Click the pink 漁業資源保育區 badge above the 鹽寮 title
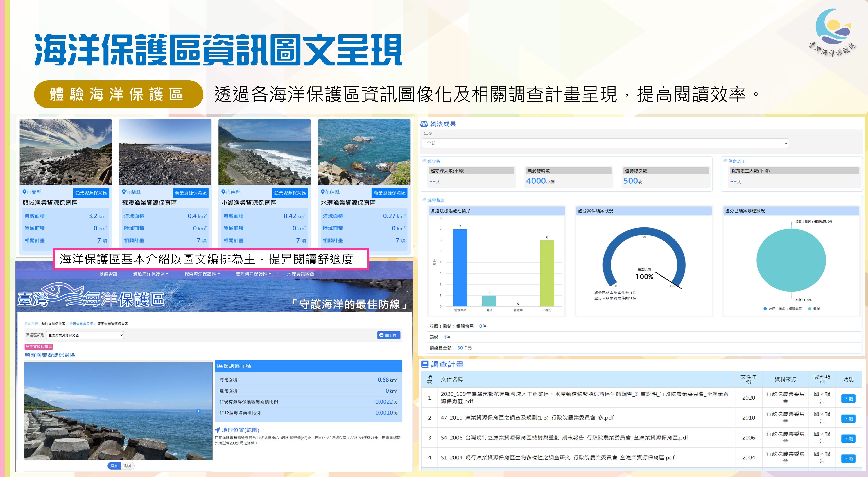868x477 pixels. pyautogui.click(x=39, y=346)
